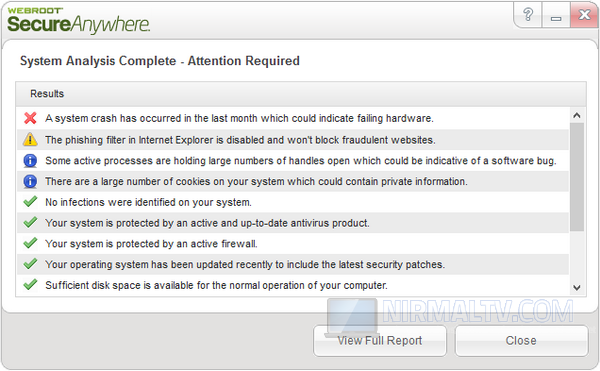
Task: Select the blue info icon for cookies
Action: (x=30, y=181)
